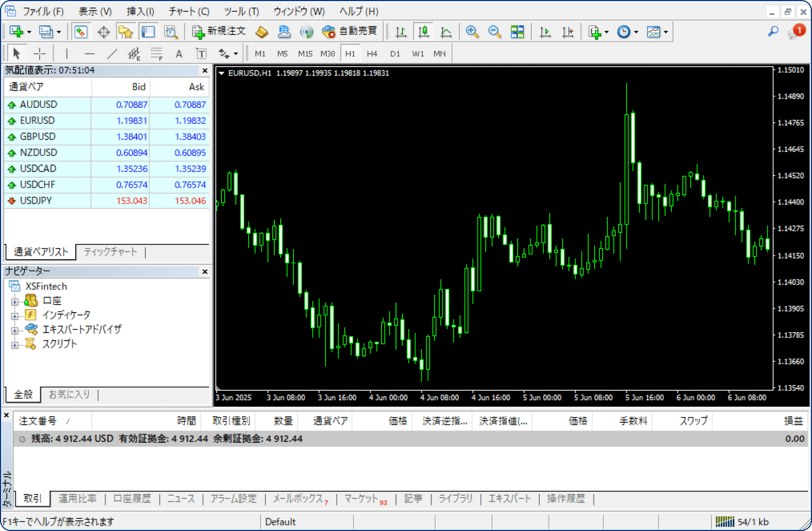This screenshot has width=812, height=531.
Task: Select the D1 timeframe button
Action: [x=395, y=53]
